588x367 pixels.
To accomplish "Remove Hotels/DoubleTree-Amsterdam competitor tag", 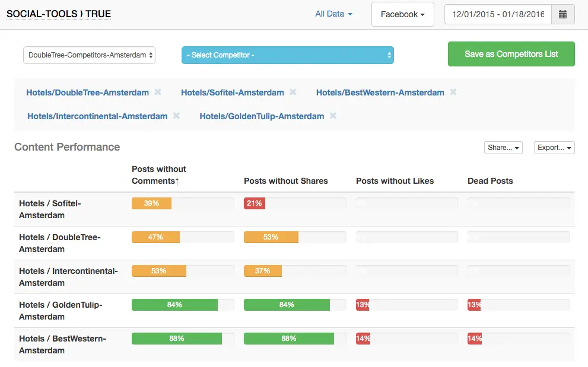I will coord(158,92).
